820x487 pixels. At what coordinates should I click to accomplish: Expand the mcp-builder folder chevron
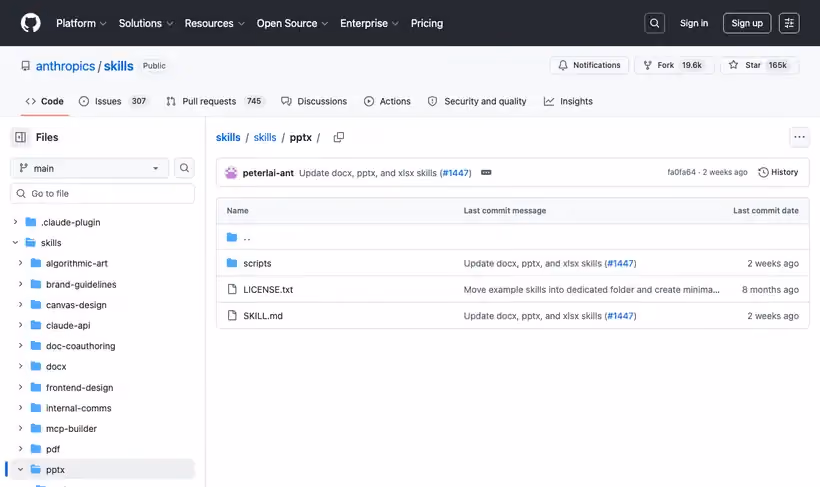[x=20, y=428]
